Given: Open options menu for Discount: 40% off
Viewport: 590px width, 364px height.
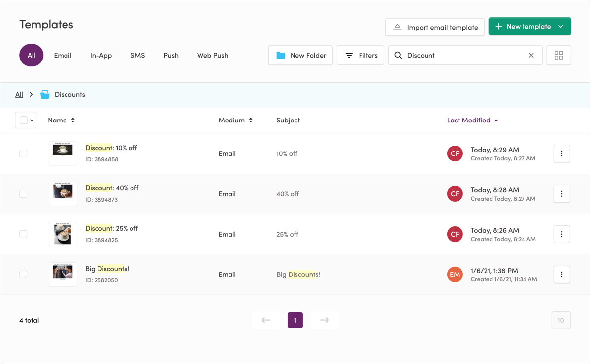Looking at the screenshot, I should point(562,194).
